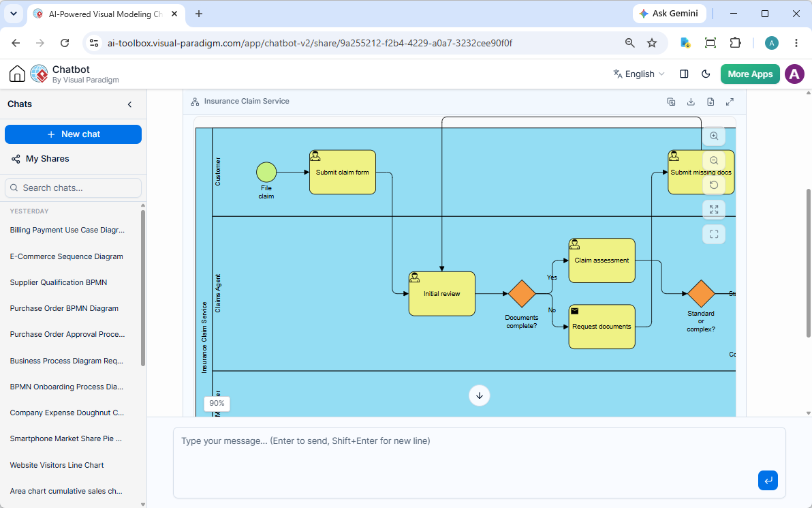Image resolution: width=812 pixels, height=508 pixels.
Task: Open BPMN Onboarding Process Diagram chat
Action: click(x=67, y=387)
